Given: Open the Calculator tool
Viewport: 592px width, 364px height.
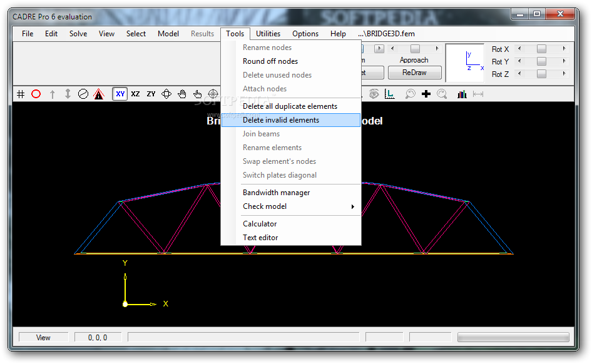Looking at the screenshot, I should [x=291, y=224].
